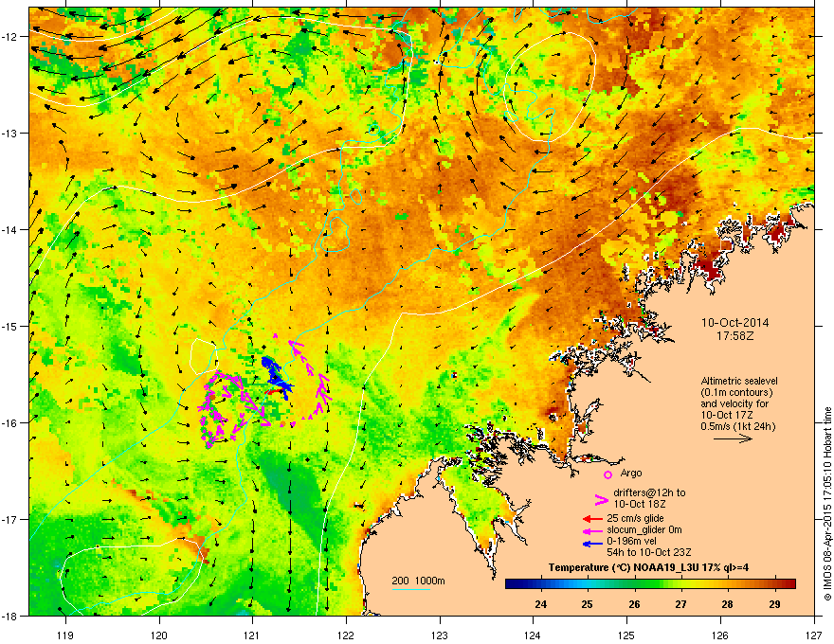Click the colorbar tick label '29'
Image resolution: width=834 pixels, height=644 pixels.
point(774,604)
